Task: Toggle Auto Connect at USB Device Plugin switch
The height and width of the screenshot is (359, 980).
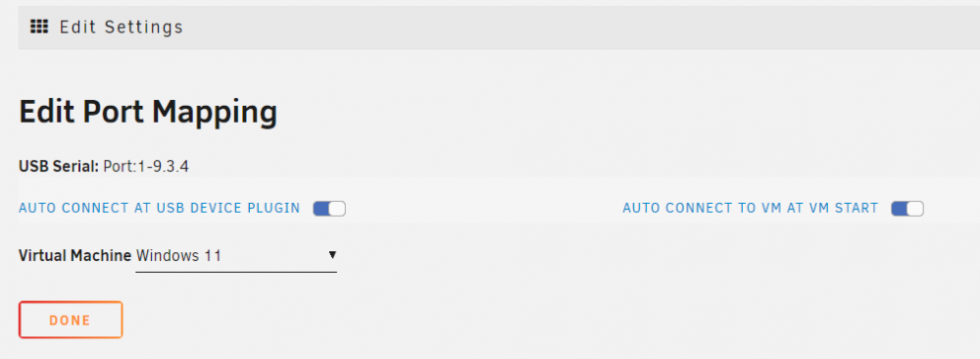Action: click(x=329, y=208)
